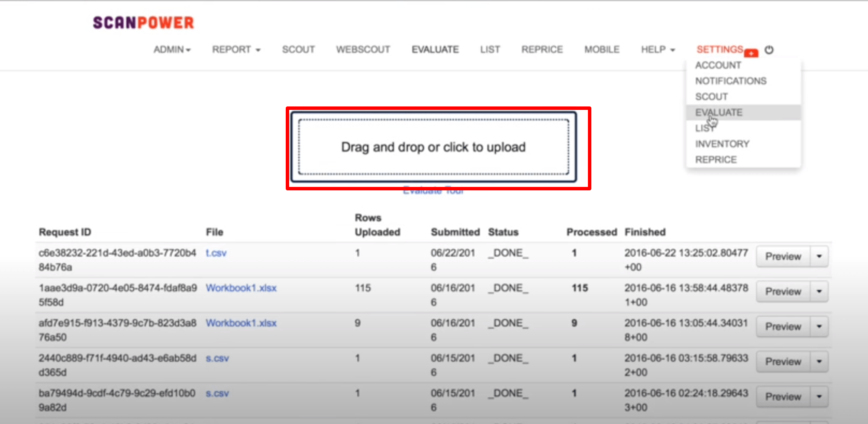
Task: Expand Preview dropdown arrow for 115-row Workbook1.xlsx
Action: click(x=819, y=292)
